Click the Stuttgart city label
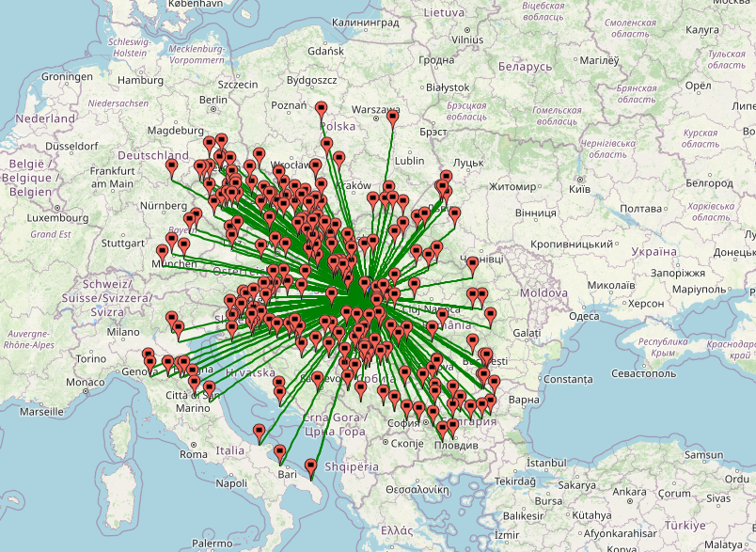The width and height of the screenshot is (756, 552). click(x=123, y=243)
